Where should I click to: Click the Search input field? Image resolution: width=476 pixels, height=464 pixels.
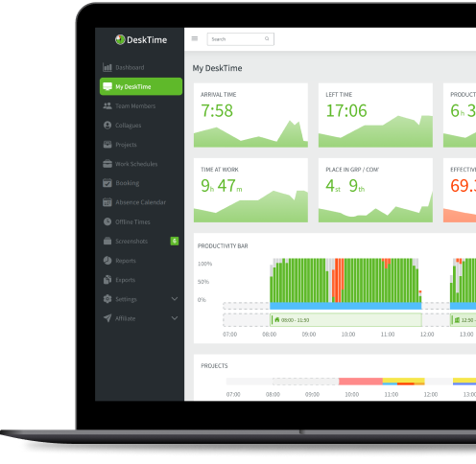(x=241, y=39)
